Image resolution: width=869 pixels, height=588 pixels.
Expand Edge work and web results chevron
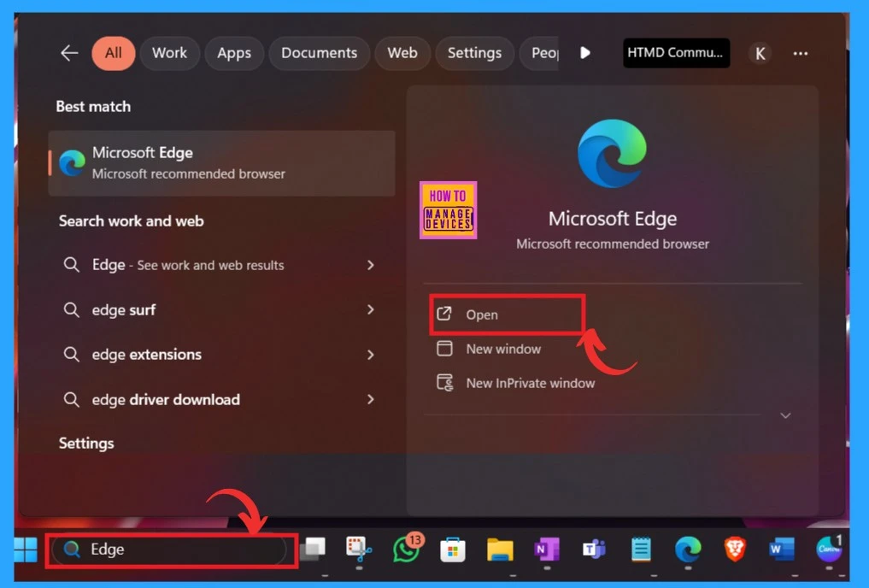click(x=370, y=266)
